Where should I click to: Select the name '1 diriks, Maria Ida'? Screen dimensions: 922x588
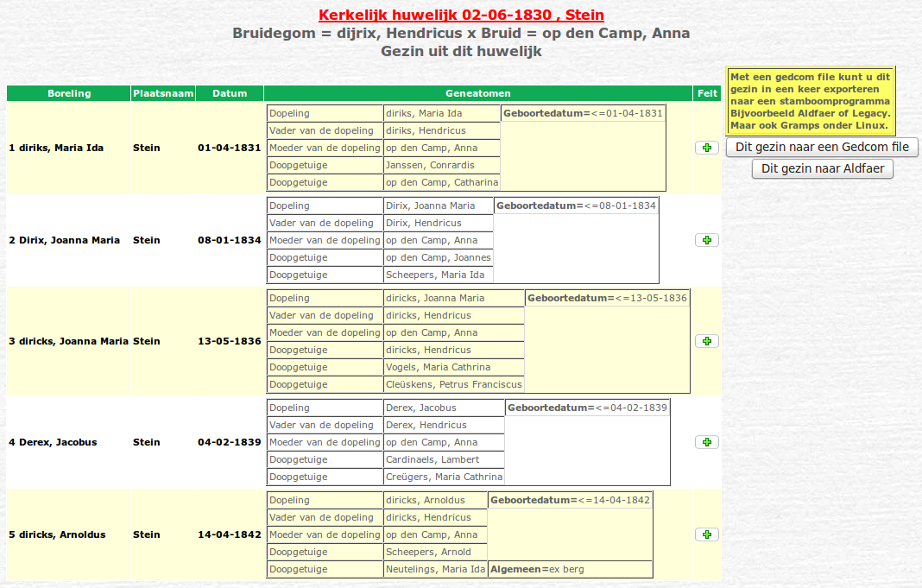(56, 148)
